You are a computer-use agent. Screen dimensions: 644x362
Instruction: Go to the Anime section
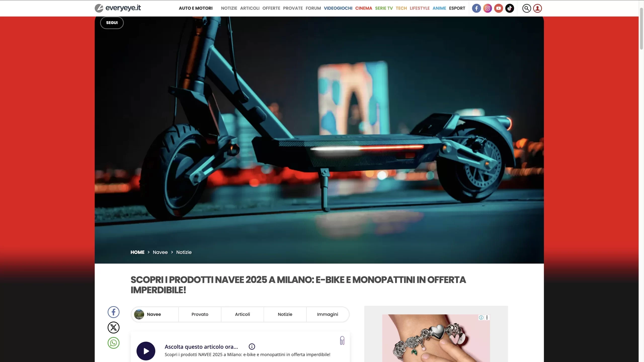pyautogui.click(x=439, y=8)
